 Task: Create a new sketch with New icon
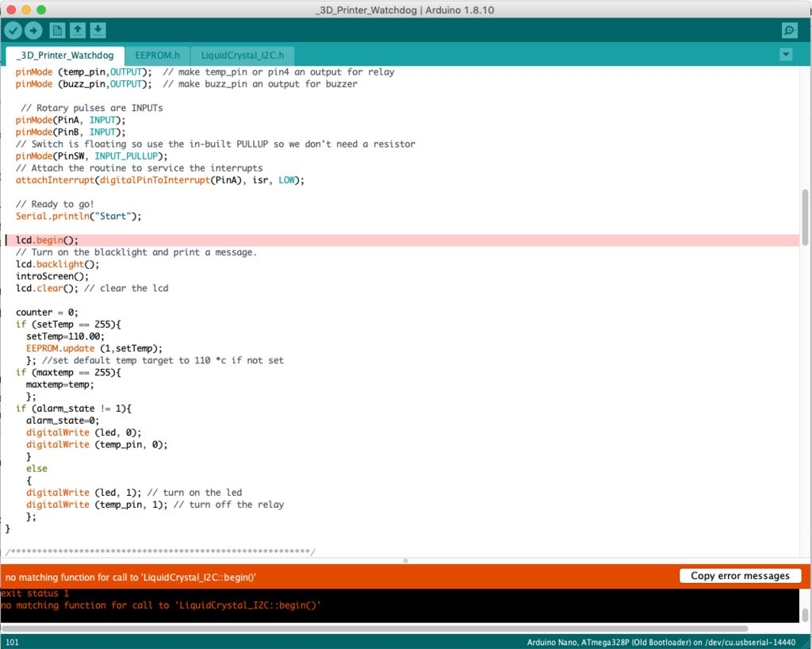(x=57, y=31)
